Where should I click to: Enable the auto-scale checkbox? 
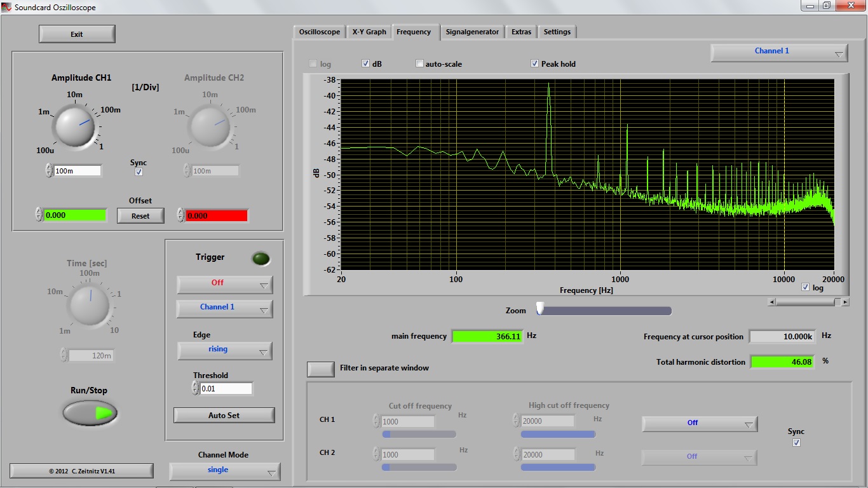[419, 64]
